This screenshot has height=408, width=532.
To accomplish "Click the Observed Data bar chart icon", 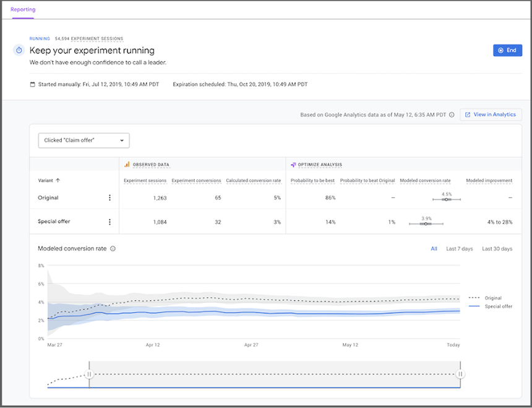I will [x=127, y=165].
